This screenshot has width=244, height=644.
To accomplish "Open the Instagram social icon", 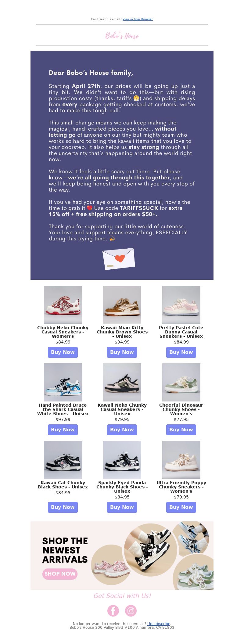I will (x=131, y=610).
